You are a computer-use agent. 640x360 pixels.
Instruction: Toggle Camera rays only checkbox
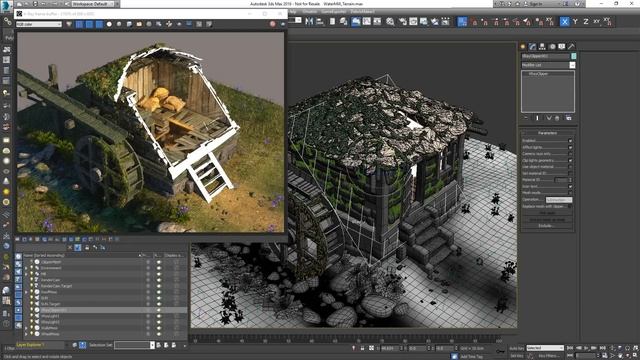[x=570, y=153]
